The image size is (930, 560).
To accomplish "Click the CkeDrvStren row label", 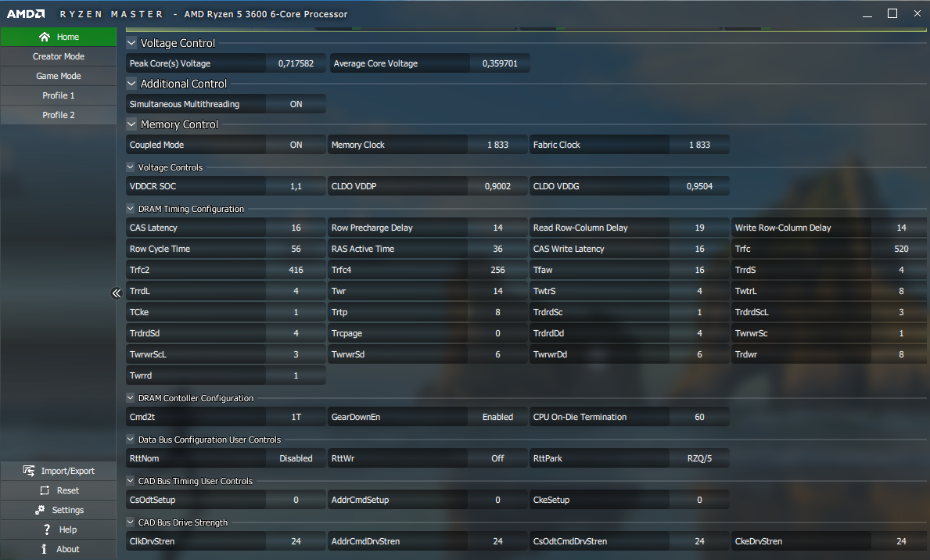I will 759,541.
